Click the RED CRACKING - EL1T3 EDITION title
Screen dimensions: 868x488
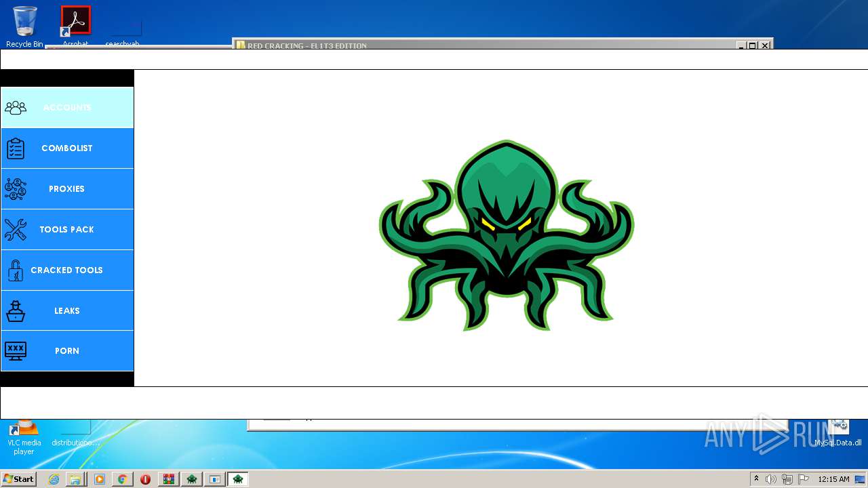307,46
